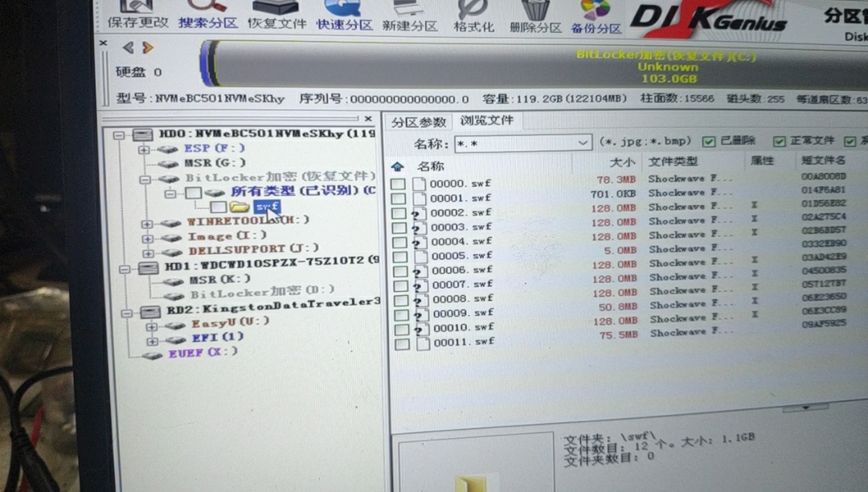Switch to the 分区参数 tab
This screenshot has height=492, width=868.
[419, 121]
